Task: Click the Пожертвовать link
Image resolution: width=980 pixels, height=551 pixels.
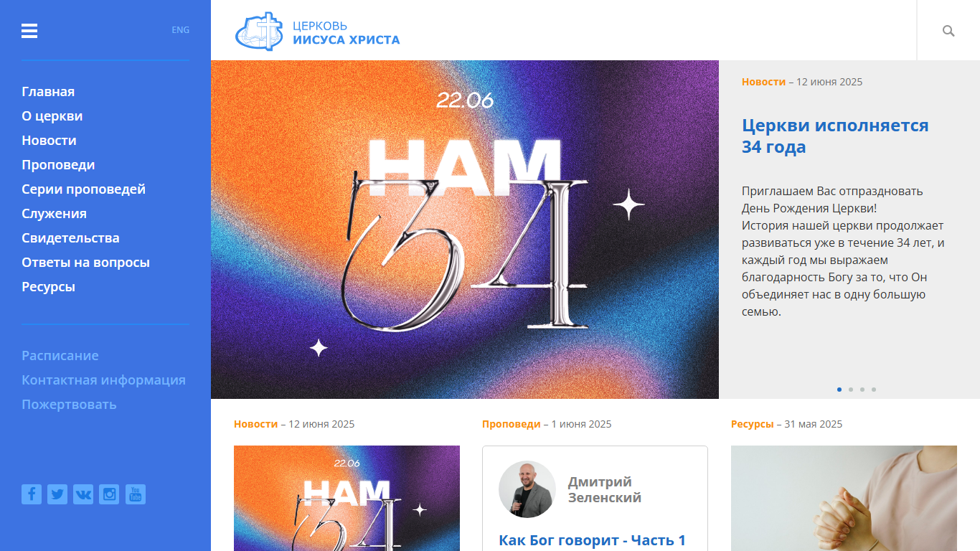Action: (69, 405)
